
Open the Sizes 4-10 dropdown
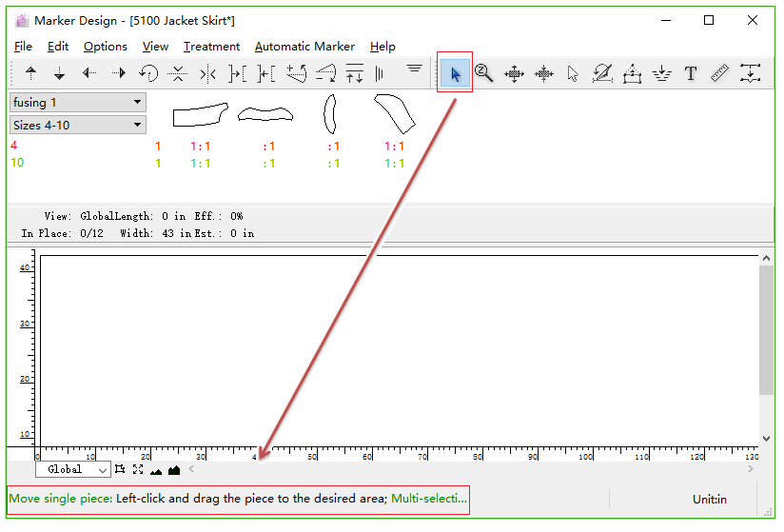click(78, 125)
